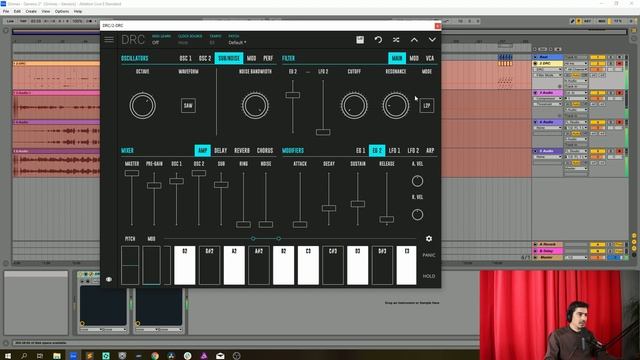
Task: Click the Pre-Gain slider handle
Action: (154, 185)
